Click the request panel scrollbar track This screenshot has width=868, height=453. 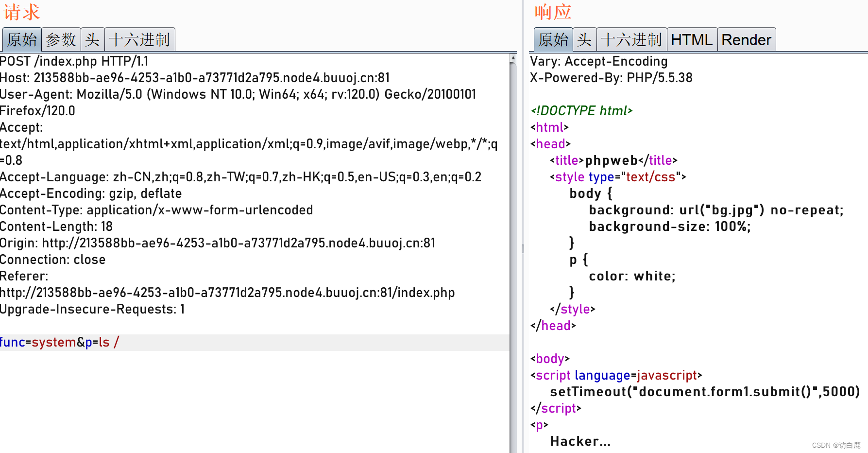513,243
